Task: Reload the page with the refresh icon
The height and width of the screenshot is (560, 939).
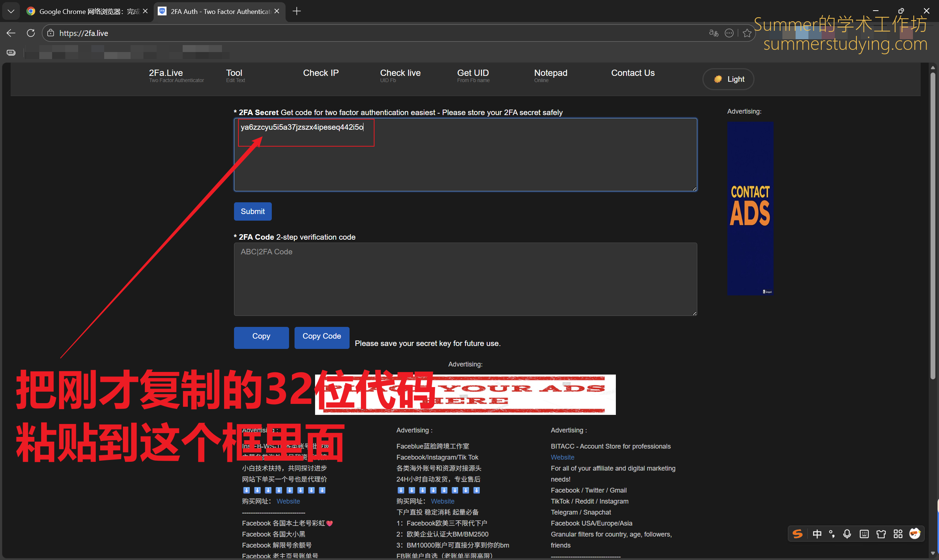Action: (x=31, y=33)
